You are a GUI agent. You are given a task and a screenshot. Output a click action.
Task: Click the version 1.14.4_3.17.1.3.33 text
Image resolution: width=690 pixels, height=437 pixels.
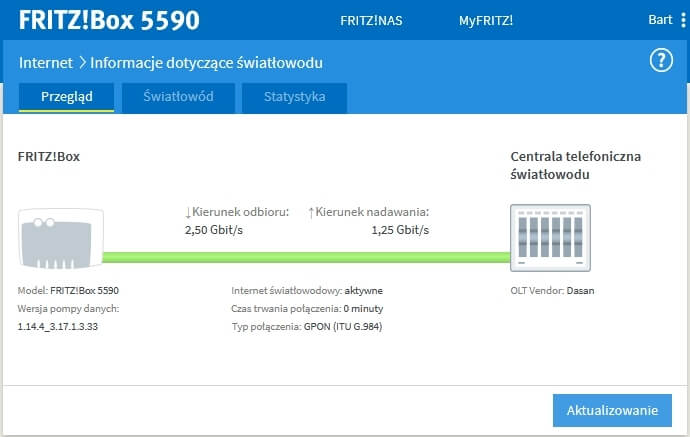point(58,327)
